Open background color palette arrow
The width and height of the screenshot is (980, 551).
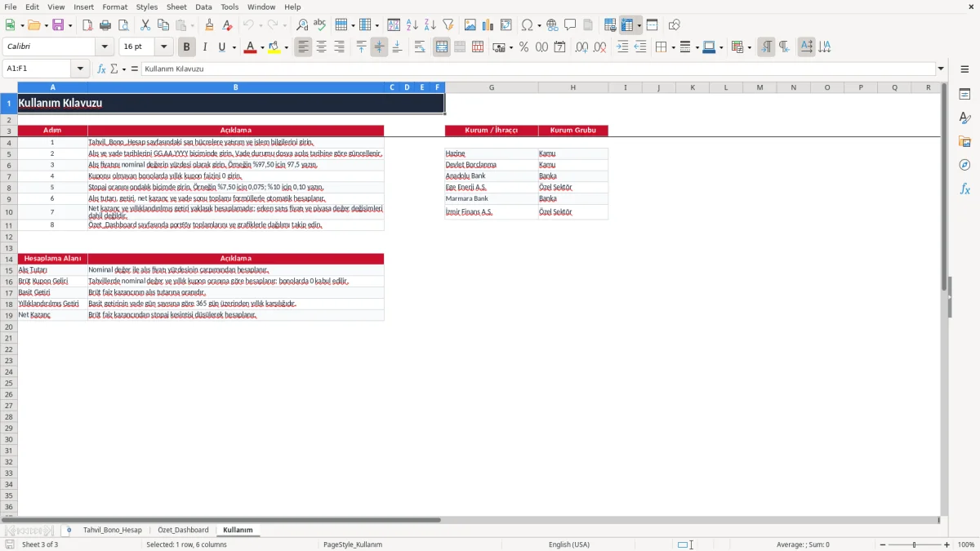point(286,47)
